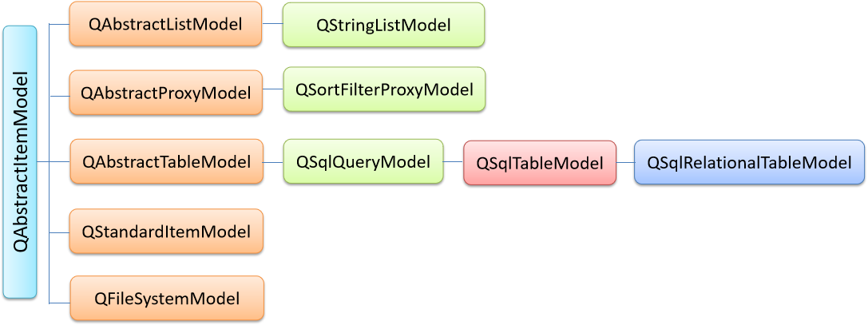
Task: Click branch line leading into QAbstractListModel
Action: tap(59, 24)
